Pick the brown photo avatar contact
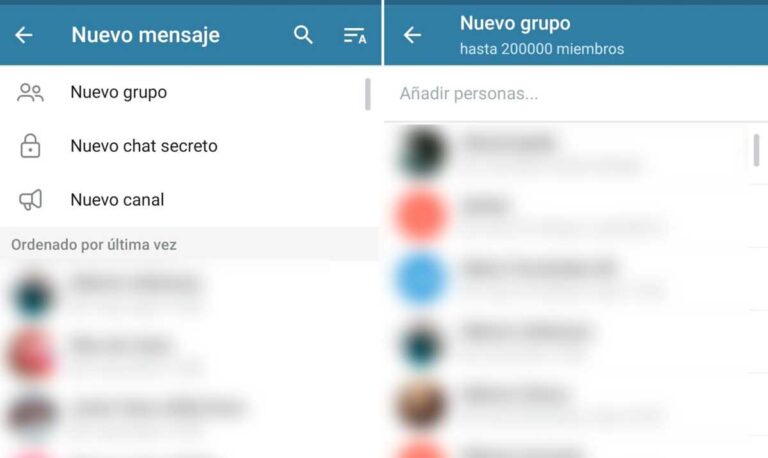The height and width of the screenshot is (458, 768). tap(576, 405)
